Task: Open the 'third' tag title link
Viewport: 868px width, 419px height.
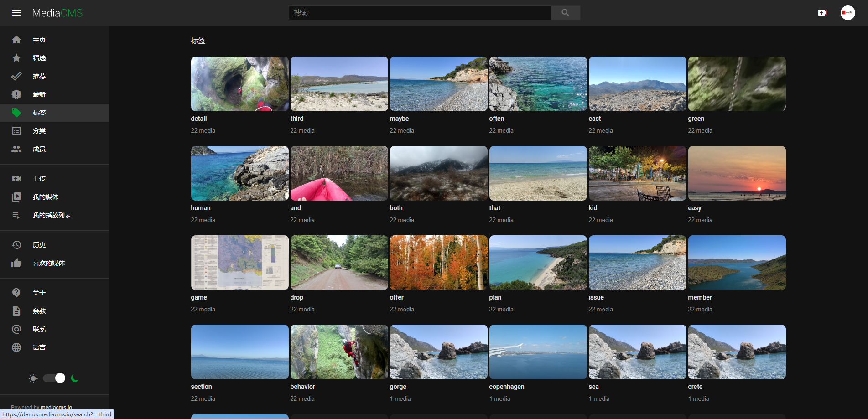Action: pos(297,119)
